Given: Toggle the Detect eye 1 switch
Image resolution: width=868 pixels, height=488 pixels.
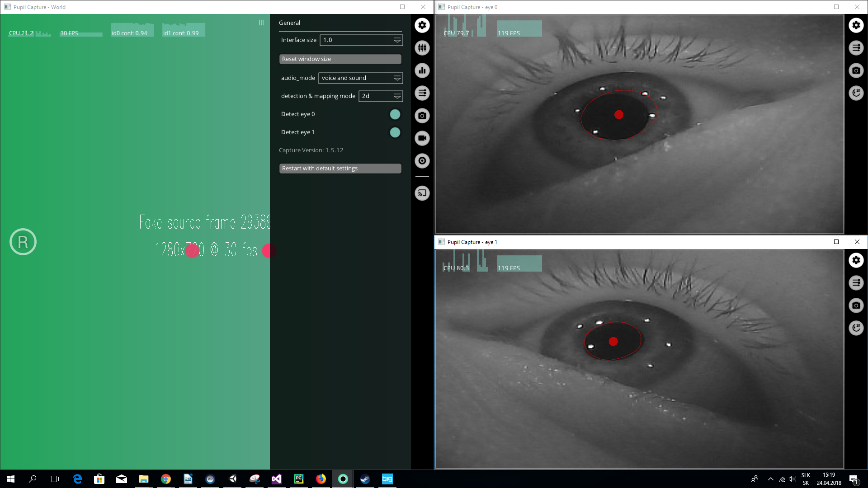Looking at the screenshot, I should (395, 132).
